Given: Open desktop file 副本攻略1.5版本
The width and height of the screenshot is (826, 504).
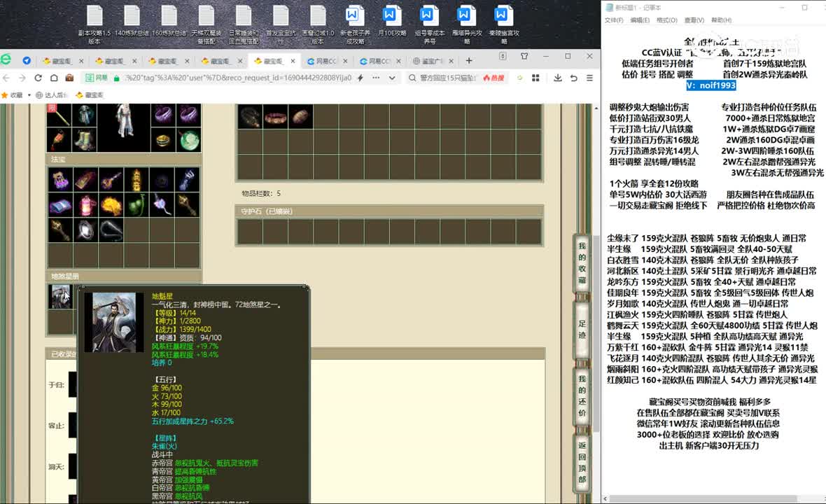Looking at the screenshot, I should tap(94, 24).
